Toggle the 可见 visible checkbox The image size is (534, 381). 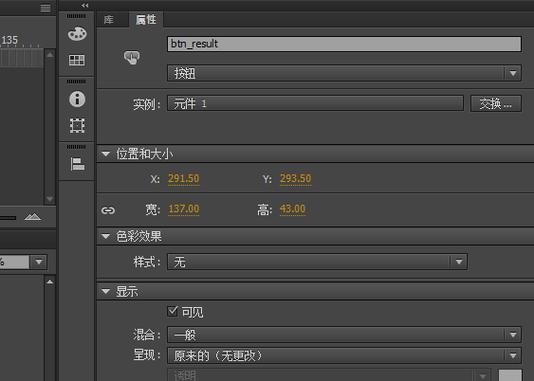(172, 311)
